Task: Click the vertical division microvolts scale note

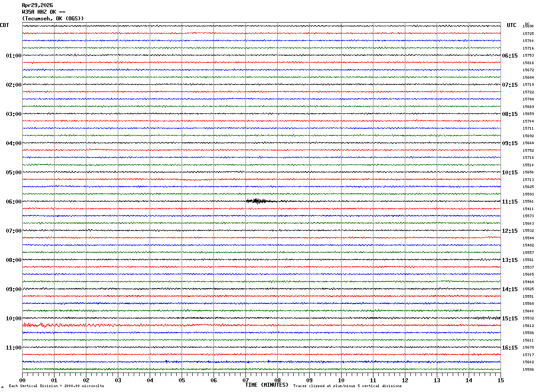Action: pyautogui.click(x=56, y=386)
